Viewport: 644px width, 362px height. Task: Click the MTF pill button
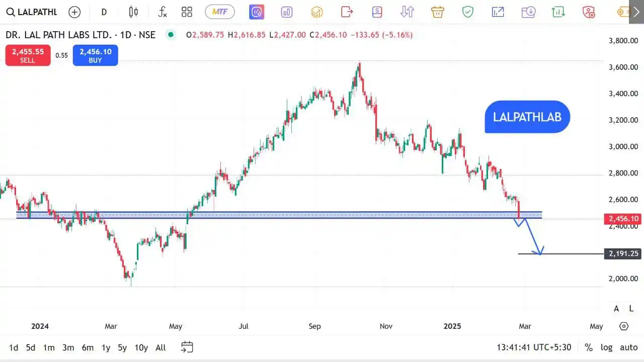pyautogui.click(x=220, y=12)
